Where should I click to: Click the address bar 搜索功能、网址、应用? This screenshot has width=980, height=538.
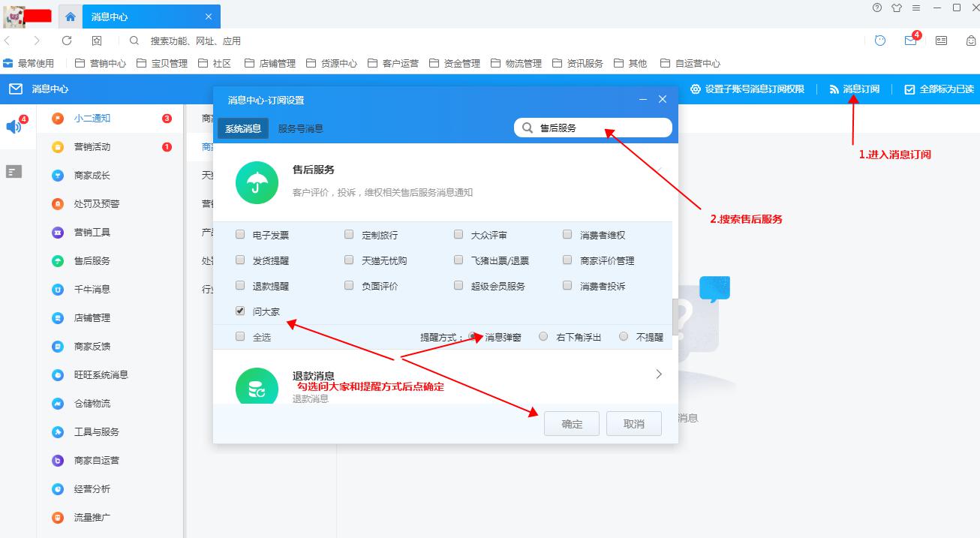click(x=196, y=41)
